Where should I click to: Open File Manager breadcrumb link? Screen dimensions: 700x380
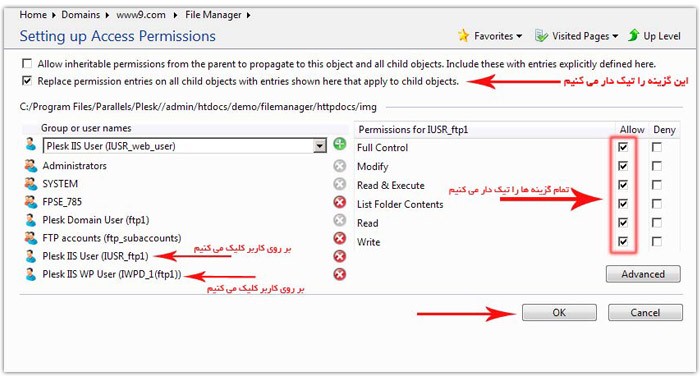(x=213, y=15)
